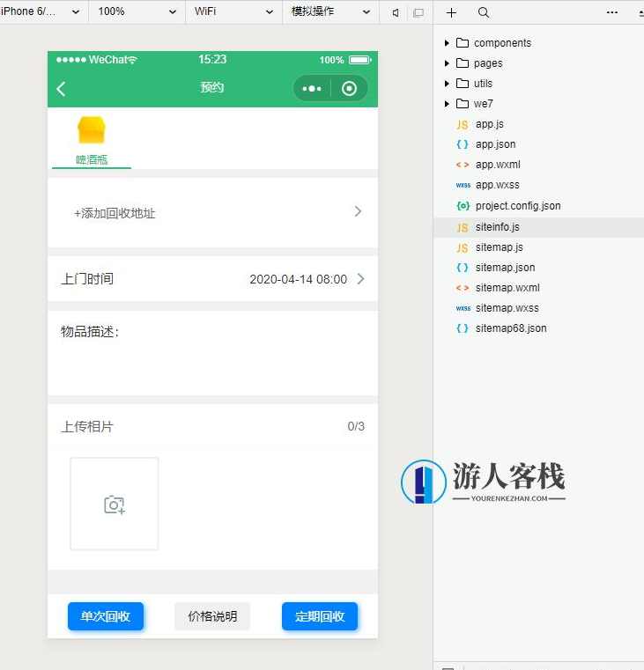Open the WiFi network dropdown

click(234, 11)
